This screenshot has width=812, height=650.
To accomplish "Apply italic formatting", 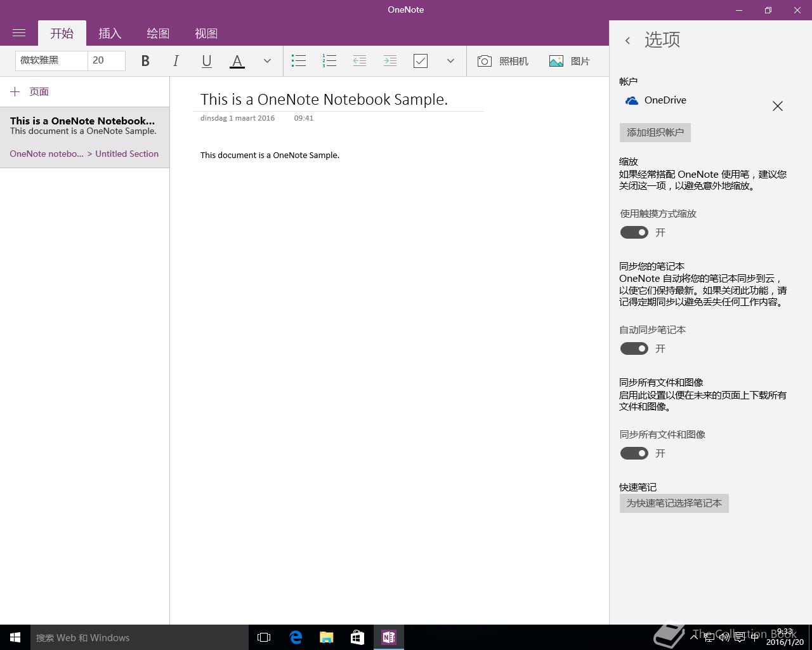I will (176, 61).
